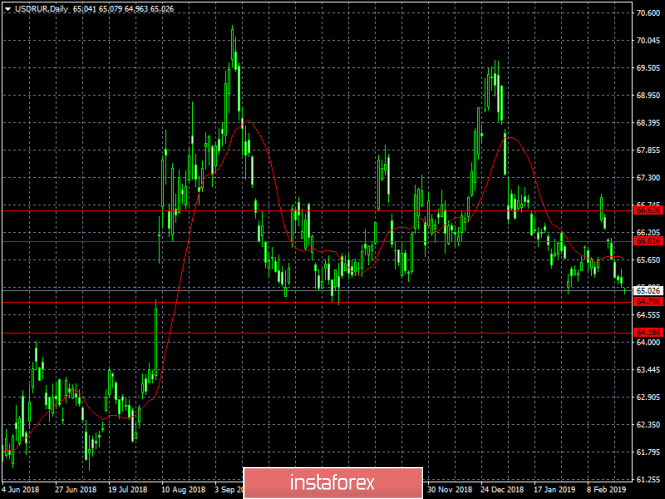The height and width of the screenshot is (499, 665).
Task: Click the 8 Feb 2019 date label
Action: point(606,490)
